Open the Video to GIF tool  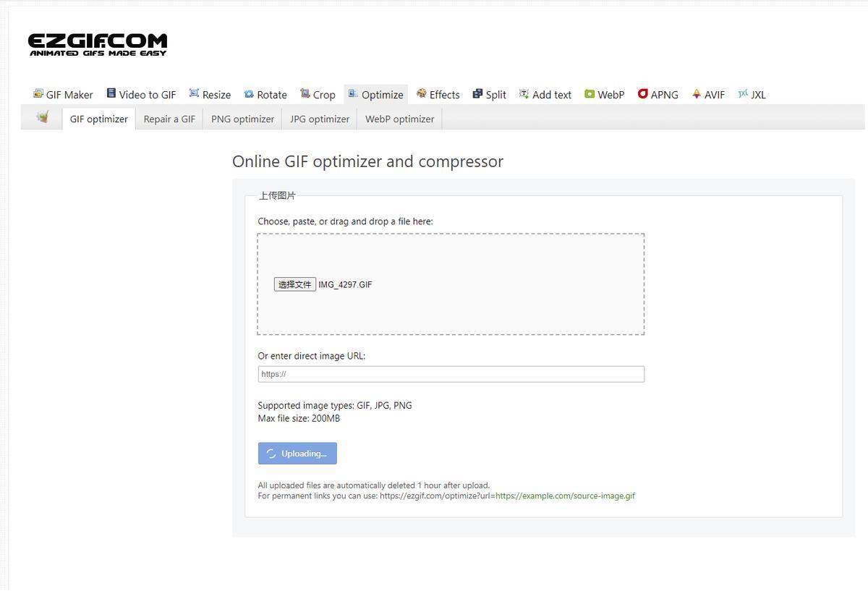[x=141, y=95]
